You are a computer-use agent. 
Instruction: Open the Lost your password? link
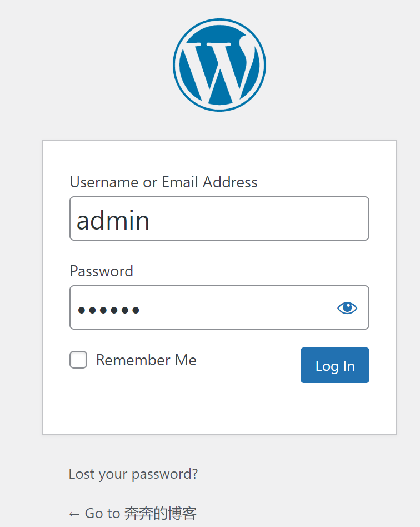click(133, 474)
